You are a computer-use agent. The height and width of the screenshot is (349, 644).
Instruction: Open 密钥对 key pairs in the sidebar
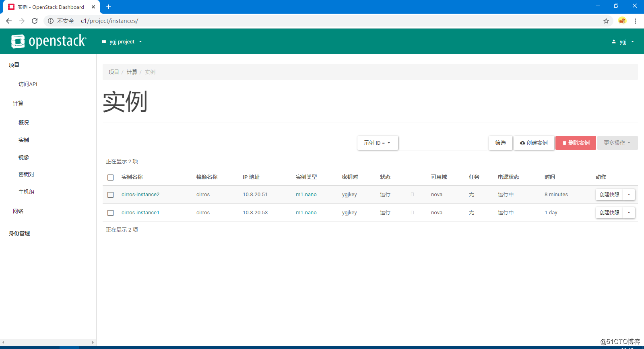click(x=26, y=174)
